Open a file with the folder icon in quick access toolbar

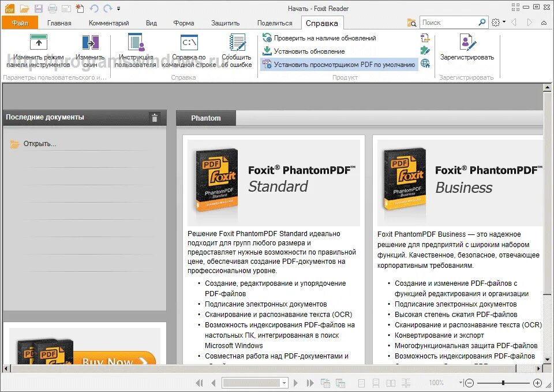24,8
